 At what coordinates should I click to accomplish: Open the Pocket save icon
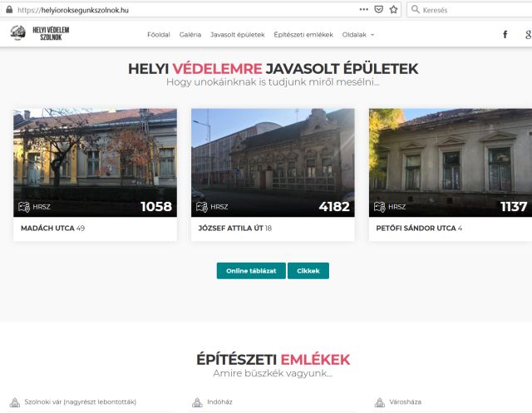(378, 9)
